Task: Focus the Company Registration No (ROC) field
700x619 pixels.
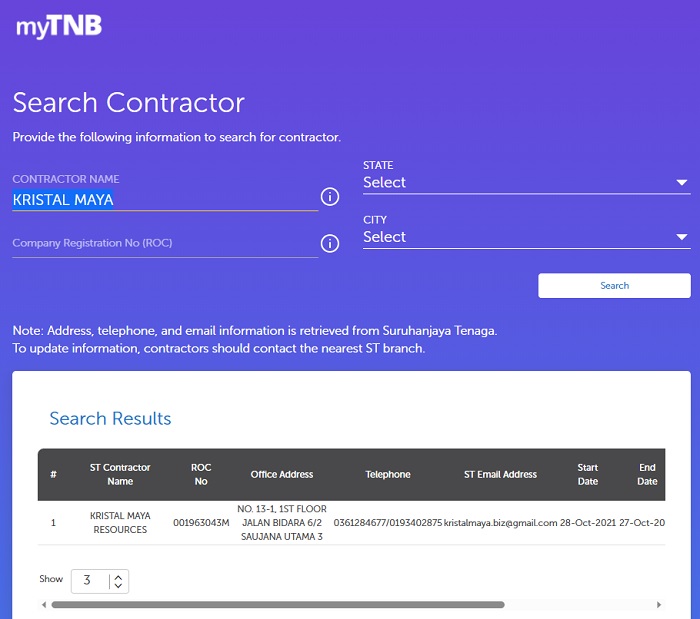Action: coord(165,243)
